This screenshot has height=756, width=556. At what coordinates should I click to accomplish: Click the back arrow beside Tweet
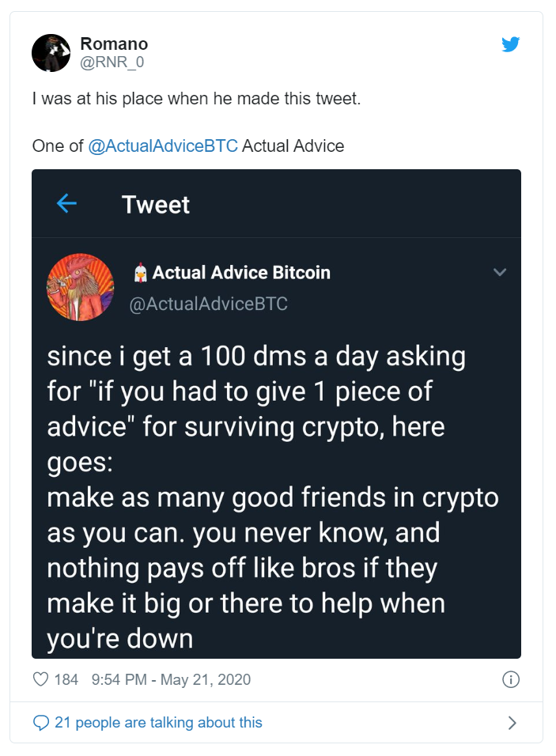pyautogui.click(x=66, y=203)
